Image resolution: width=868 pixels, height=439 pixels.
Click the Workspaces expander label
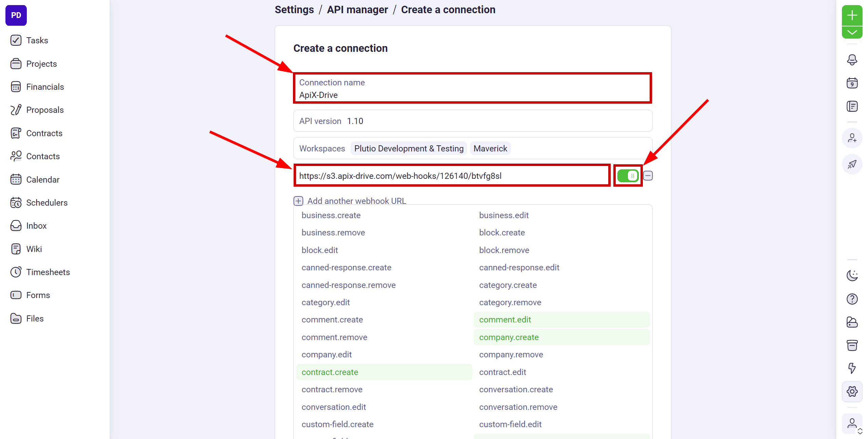(x=323, y=148)
